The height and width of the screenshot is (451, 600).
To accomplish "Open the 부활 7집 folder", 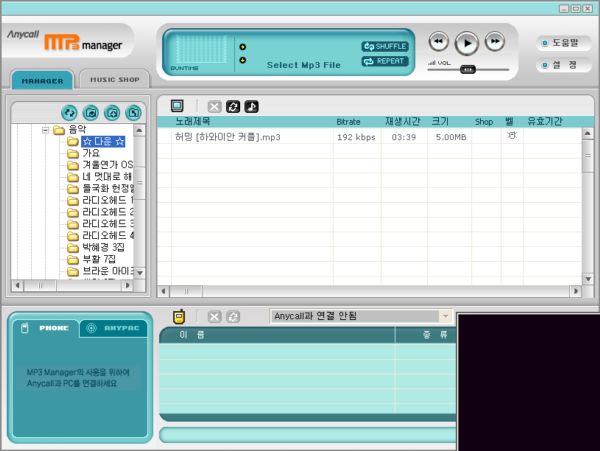I will [x=98, y=259].
